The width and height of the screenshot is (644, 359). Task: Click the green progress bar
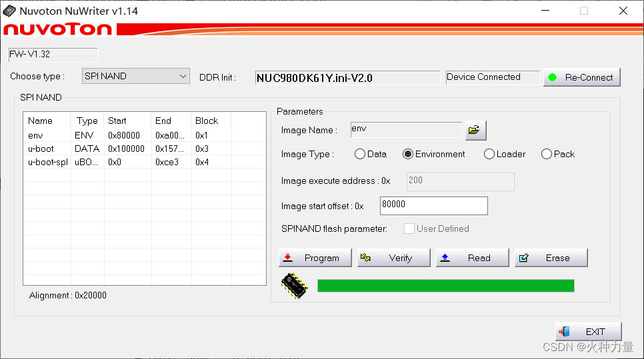(445, 286)
